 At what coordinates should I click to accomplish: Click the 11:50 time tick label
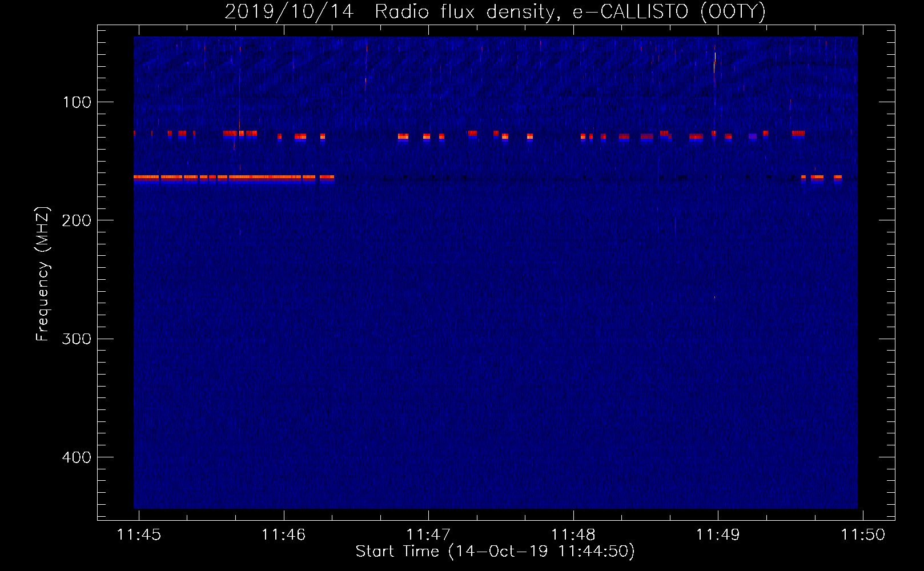click(x=863, y=534)
